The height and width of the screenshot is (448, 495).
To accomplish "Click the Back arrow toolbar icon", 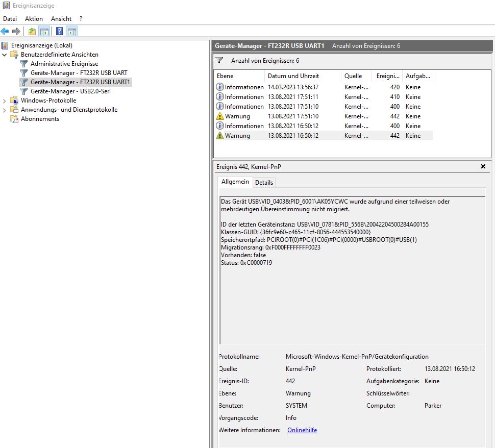I will tap(5, 31).
